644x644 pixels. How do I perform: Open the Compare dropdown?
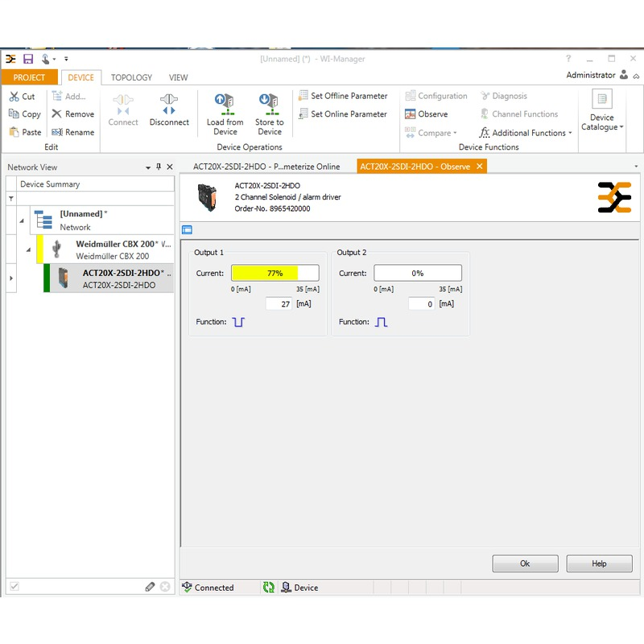431,133
